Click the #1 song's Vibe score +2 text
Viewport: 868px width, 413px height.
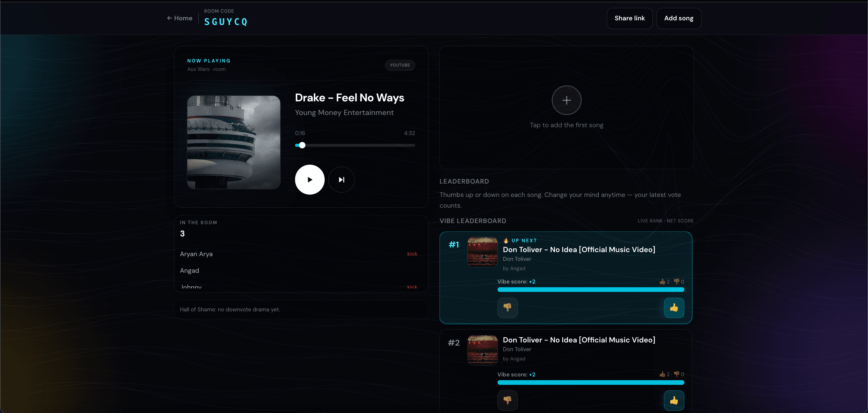click(516, 281)
